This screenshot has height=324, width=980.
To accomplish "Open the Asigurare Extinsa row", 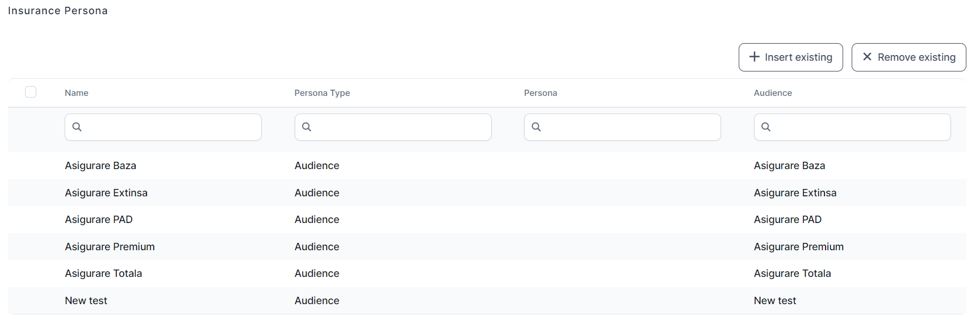I will click(106, 193).
